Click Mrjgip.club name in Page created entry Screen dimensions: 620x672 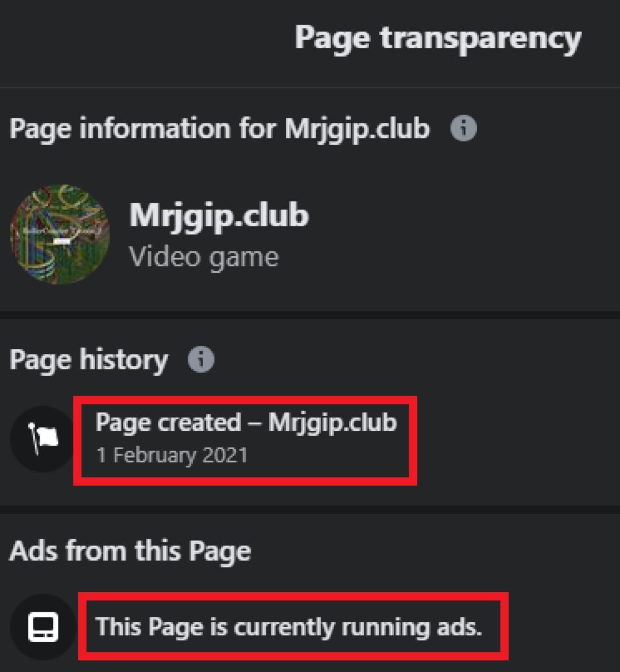(x=333, y=423)
